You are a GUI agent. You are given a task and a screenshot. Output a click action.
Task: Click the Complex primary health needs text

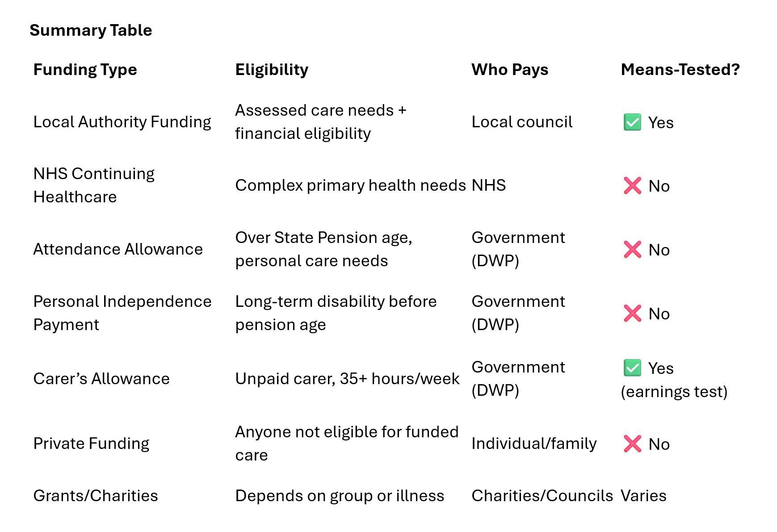coord(350,185)
